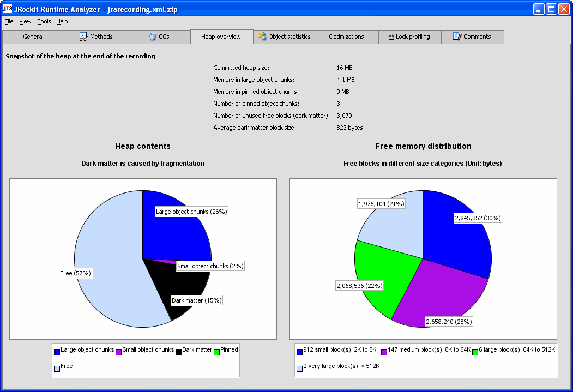This screenshot has width=573, height=392.
Task: Open the View menu
Action: (25, 21)
